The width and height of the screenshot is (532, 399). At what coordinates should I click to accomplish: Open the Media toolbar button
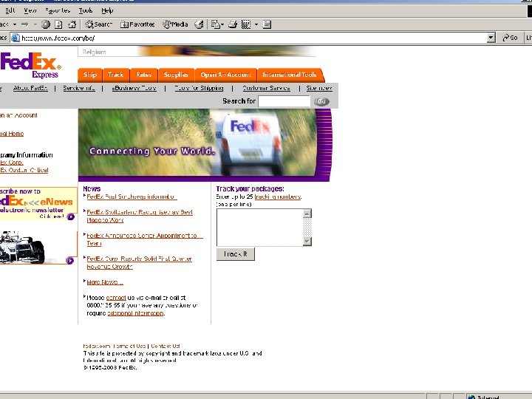click(176, 24)
